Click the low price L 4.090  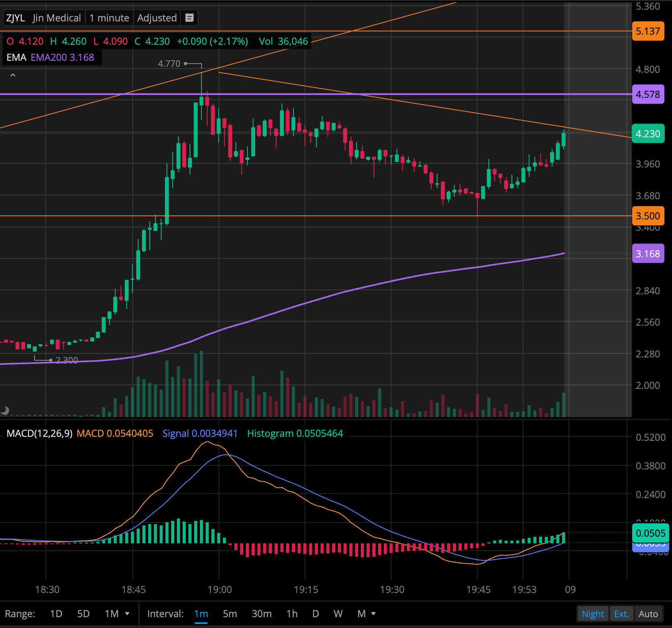point(111,41)
